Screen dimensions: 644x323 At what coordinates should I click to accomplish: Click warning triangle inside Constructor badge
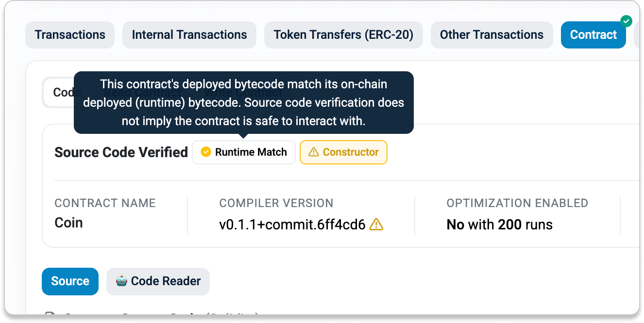pyautogui.click(x=314, y=152)
